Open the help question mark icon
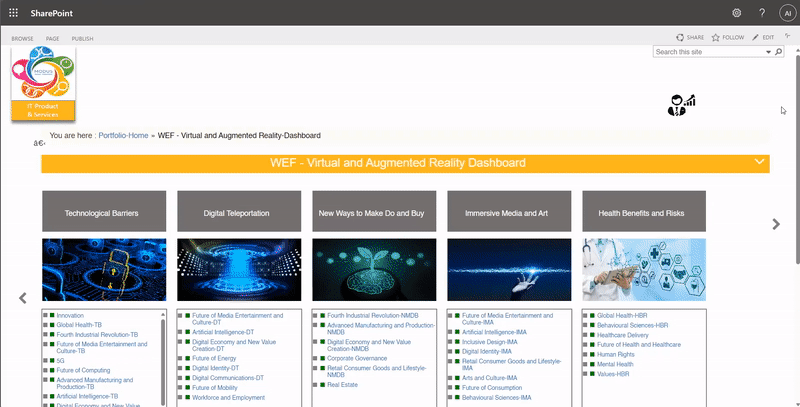The height and width of the screenshot is (407, 800). coord(762,13)
